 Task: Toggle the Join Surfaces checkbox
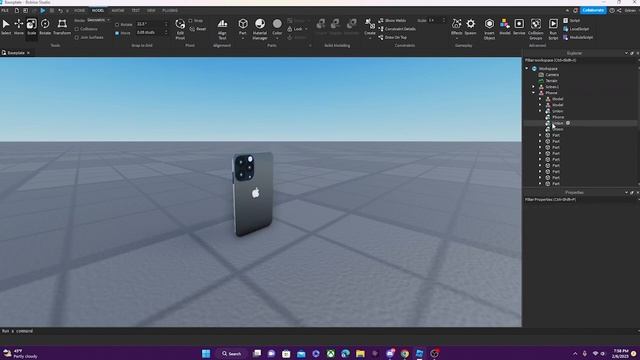(77, 37)
